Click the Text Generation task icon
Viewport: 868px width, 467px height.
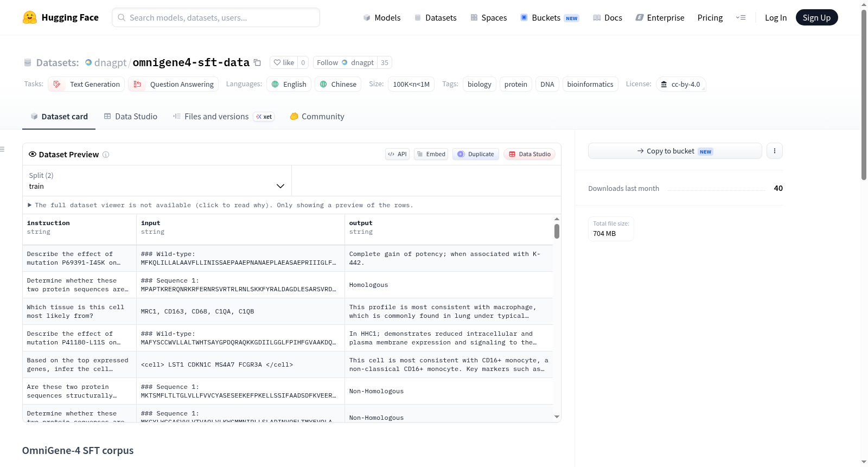tap(57, 84)
